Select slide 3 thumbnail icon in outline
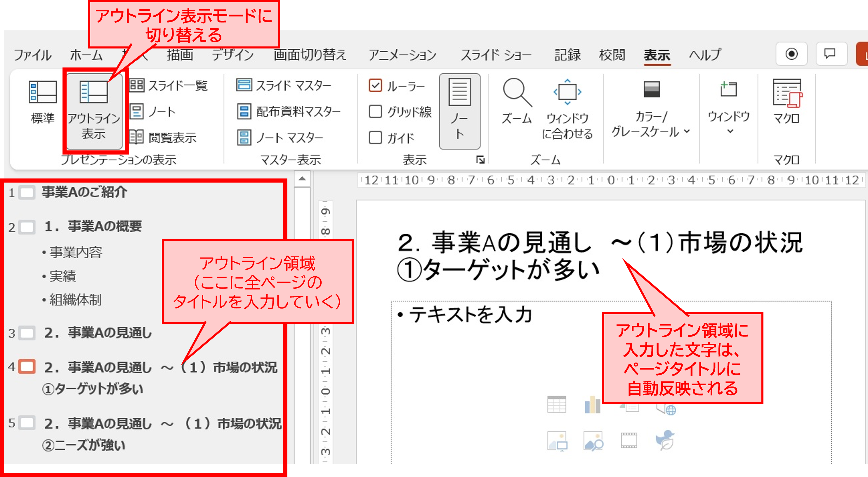 point(27,333)
